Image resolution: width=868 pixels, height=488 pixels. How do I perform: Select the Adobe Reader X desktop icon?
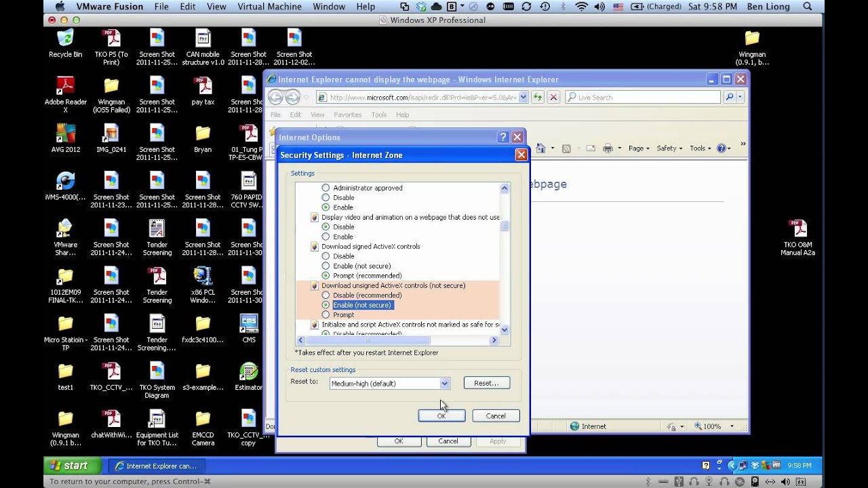[65, 94]
